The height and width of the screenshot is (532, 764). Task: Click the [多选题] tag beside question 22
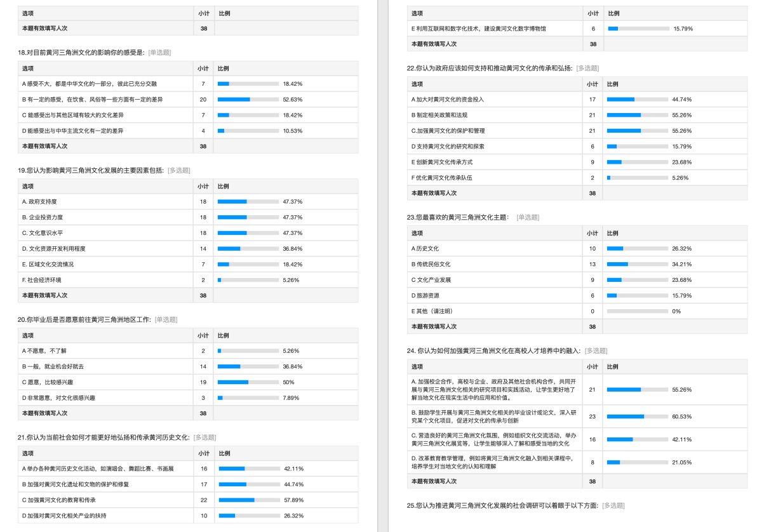point(587,69)
